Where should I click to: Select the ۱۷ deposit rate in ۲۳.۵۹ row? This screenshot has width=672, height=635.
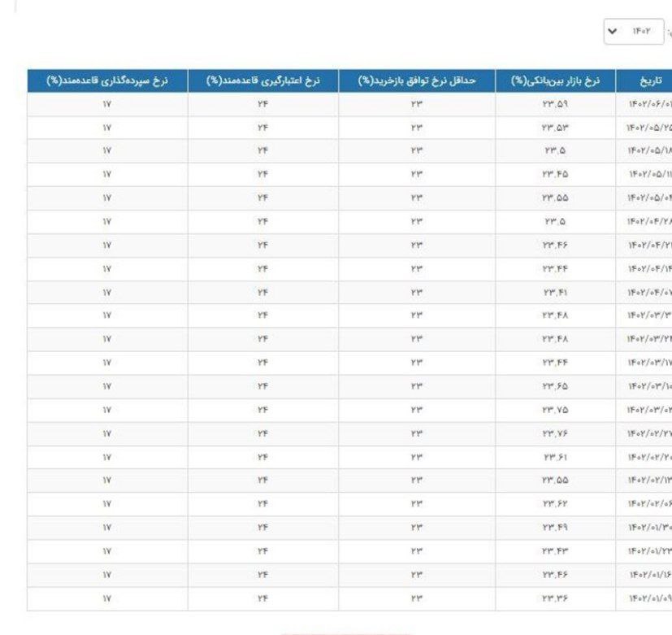[x=107, y=104]
